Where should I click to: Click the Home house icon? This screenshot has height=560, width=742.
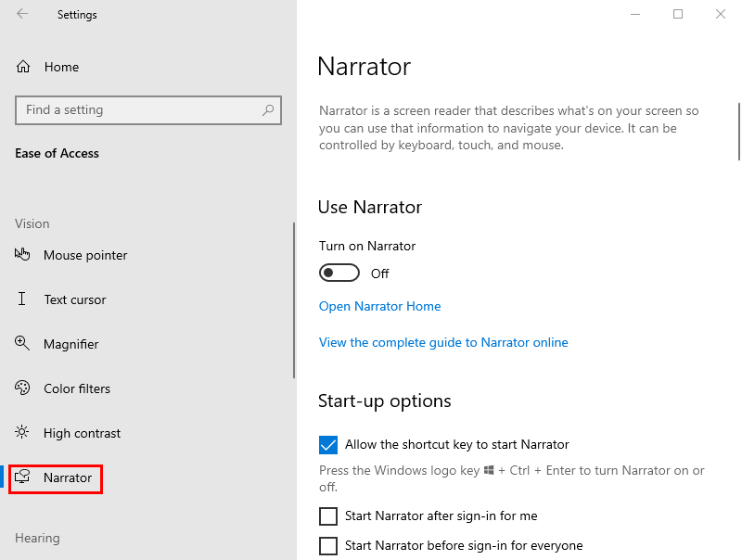tap(23, 67)
